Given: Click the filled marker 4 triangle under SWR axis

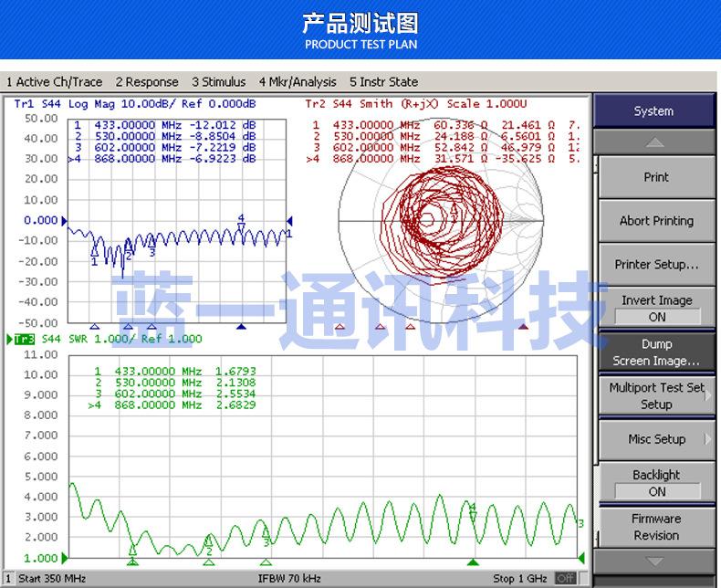Looking at the screenshot, I should coord(473,562).
